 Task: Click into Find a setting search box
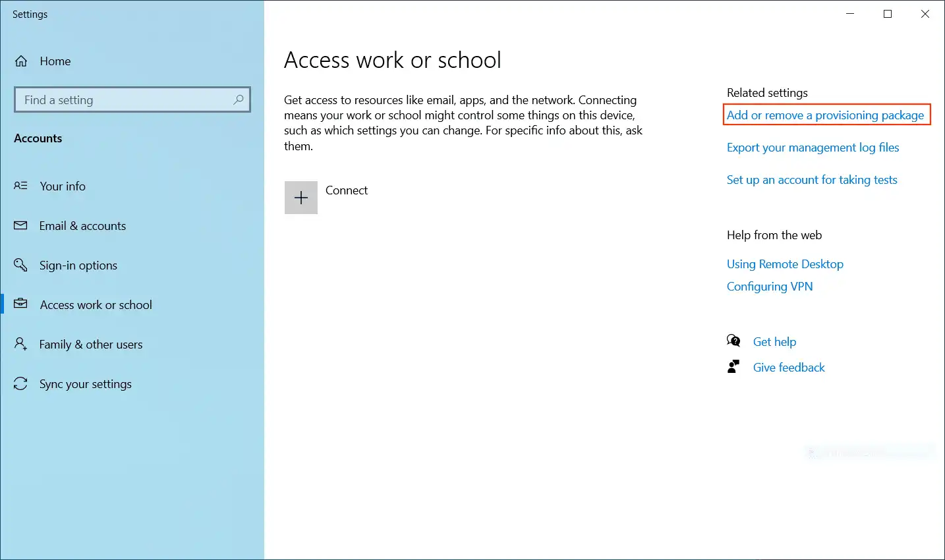click(x=132, y=99)
